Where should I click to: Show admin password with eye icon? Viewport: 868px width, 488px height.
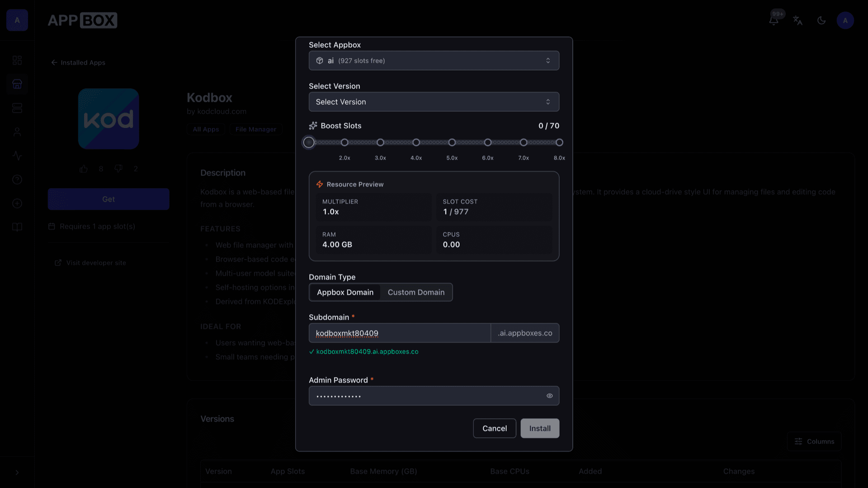[549, 396]
